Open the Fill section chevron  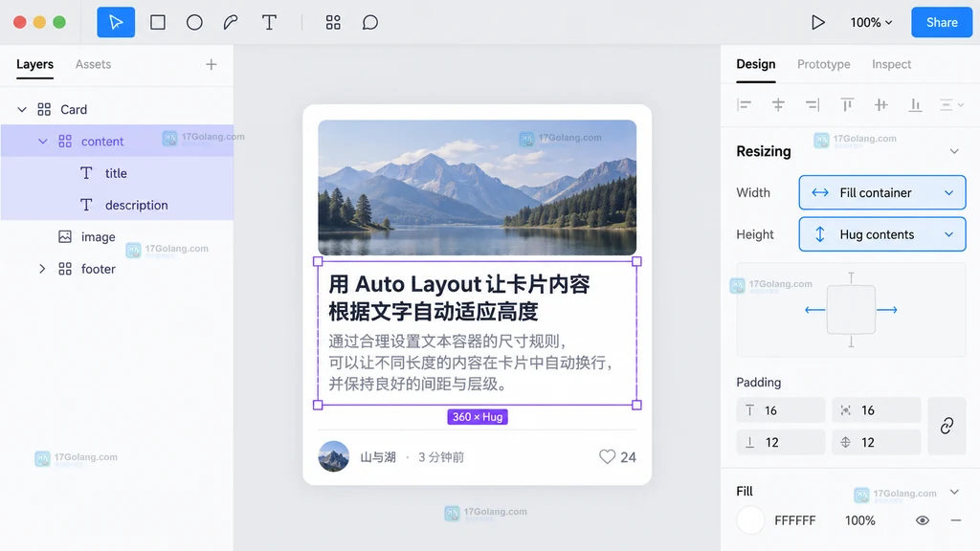coord(954,492)
